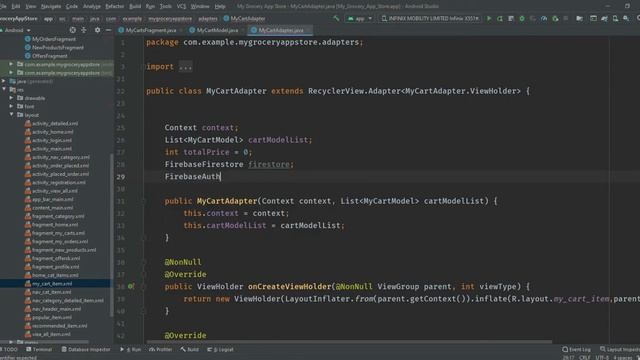Click the green hammer Make Project icon
Viewport: 640px width, 360px height.
coord(336,18)
